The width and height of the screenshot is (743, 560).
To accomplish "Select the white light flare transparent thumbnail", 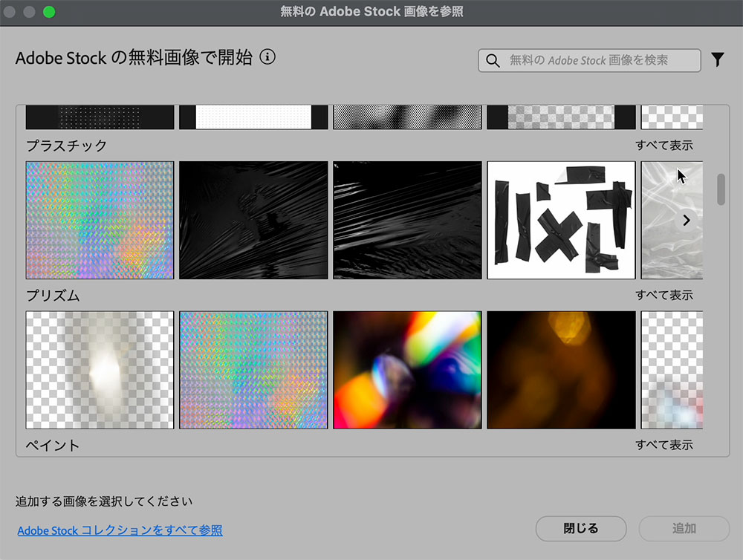I will tap(100, 370).
